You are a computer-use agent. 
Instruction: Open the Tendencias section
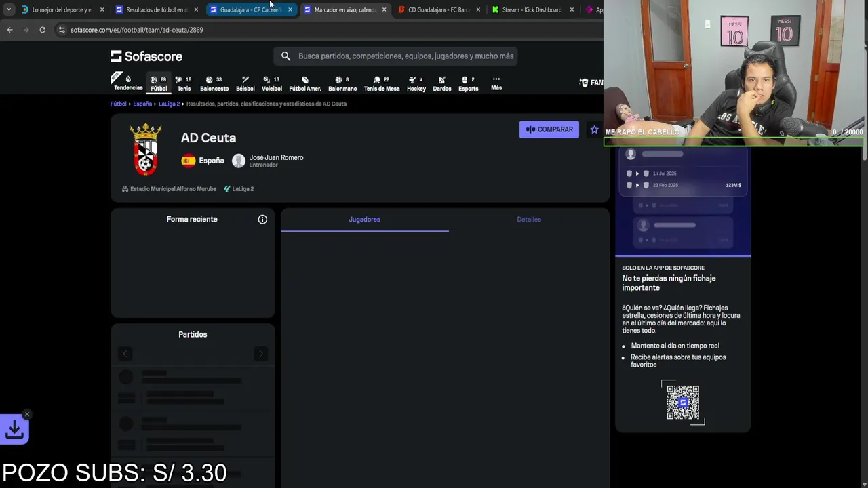[x=127, y=83]
